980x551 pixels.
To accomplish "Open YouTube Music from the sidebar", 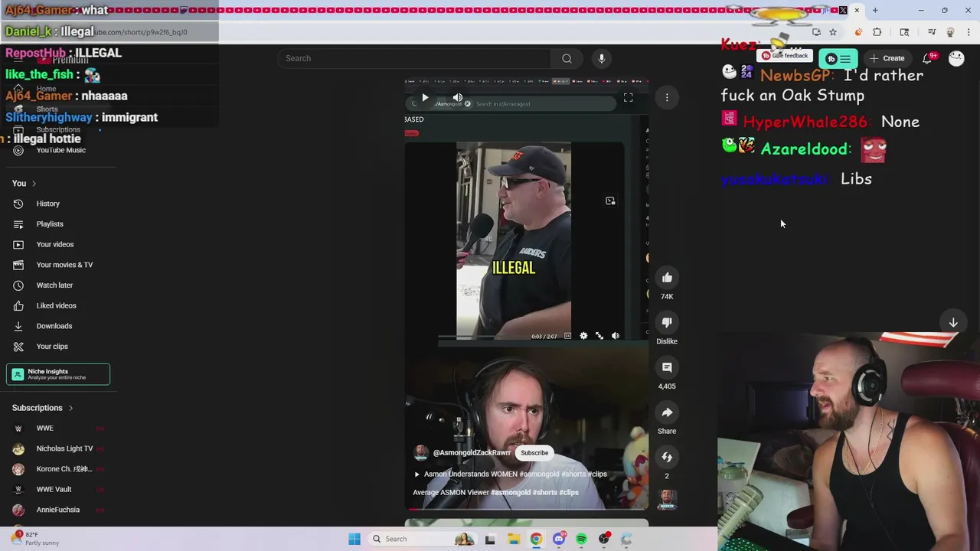I will 60,150.
